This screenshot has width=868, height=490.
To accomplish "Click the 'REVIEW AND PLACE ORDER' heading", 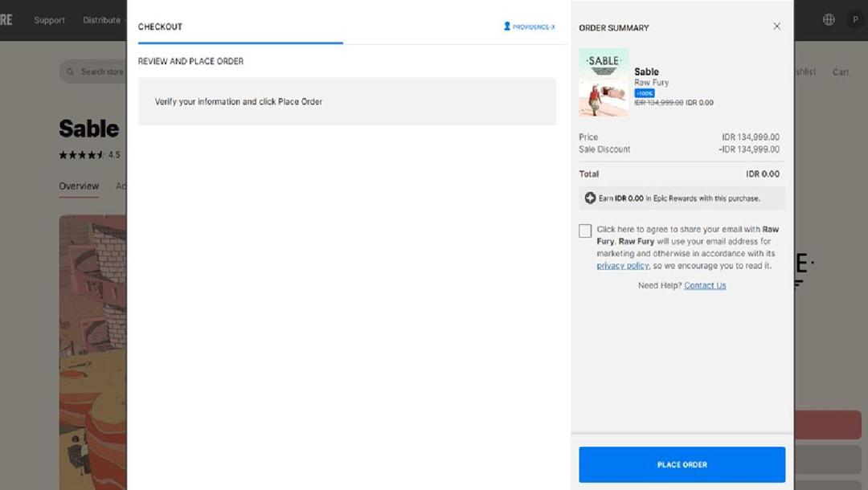I will [x=190, y=61].
